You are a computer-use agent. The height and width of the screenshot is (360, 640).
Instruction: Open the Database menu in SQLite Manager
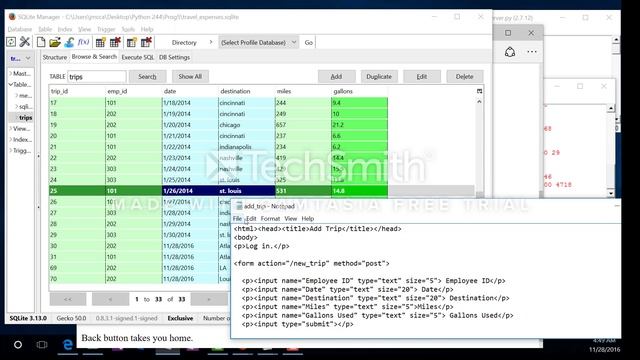[20, 29]
